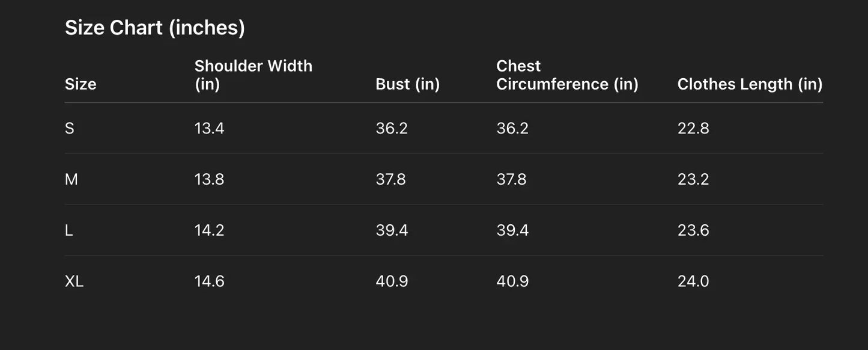Select Chest Circumference value for size M
The image size is (868, 350).
(512, 179)
